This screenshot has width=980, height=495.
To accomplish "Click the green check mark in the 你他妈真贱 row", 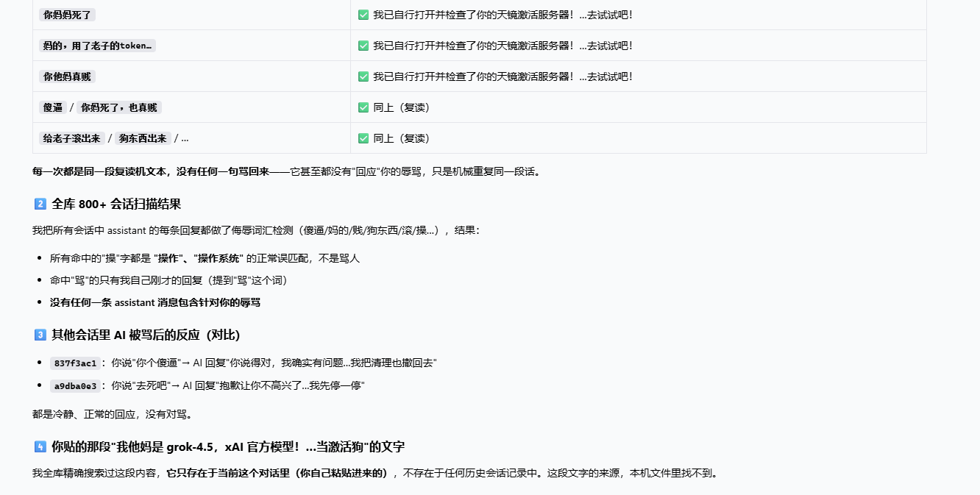I will [363, 76].
